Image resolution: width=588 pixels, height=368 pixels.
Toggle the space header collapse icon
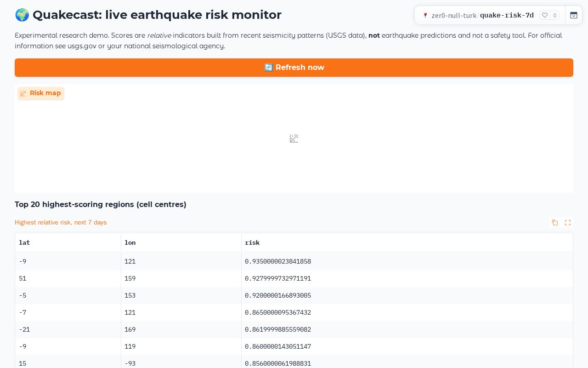pyautogui.click(x=574, y=15)
